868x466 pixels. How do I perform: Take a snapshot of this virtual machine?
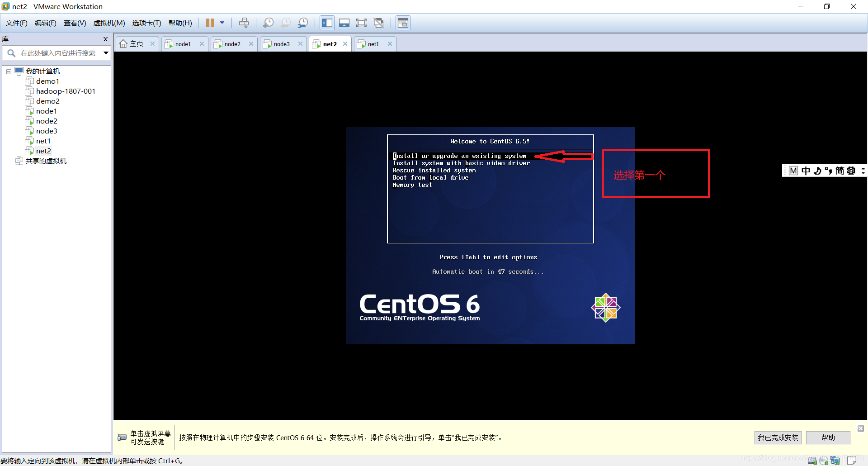(269, 23)
